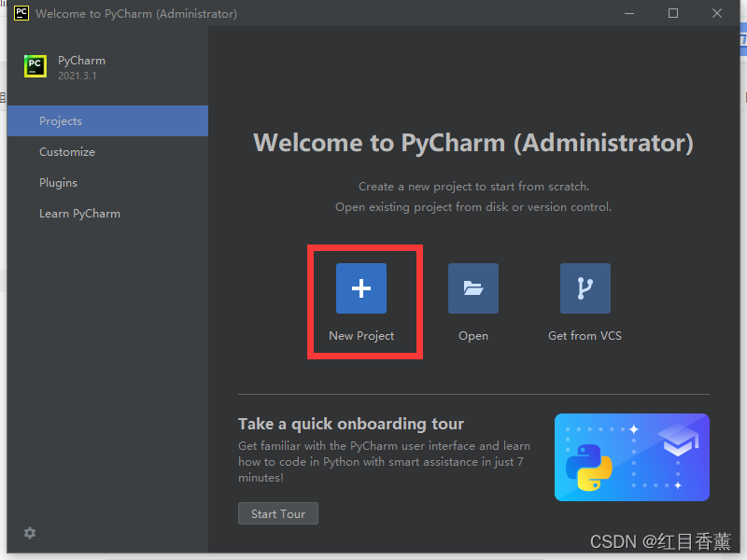This screenshot has width=747, height=560.
Task: Click the PyCharm 2021.3.1 version text
Action: (x=78, y=76)
